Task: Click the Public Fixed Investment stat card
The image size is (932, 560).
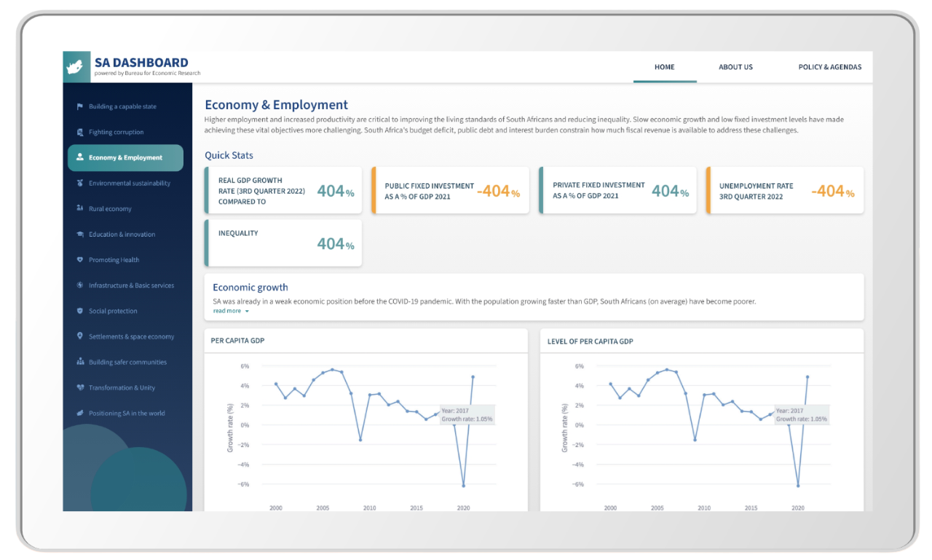Action: (x=451, y=191)
